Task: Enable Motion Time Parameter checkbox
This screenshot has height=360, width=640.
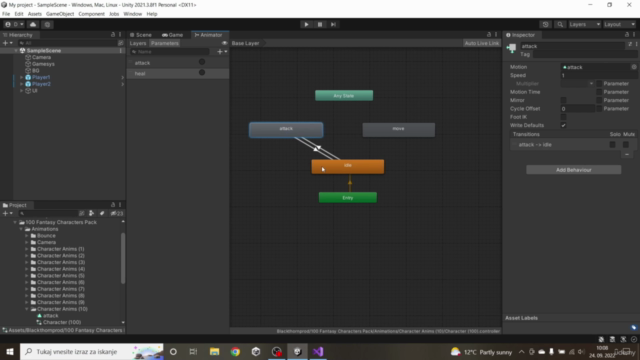Action: coord(599,92)
